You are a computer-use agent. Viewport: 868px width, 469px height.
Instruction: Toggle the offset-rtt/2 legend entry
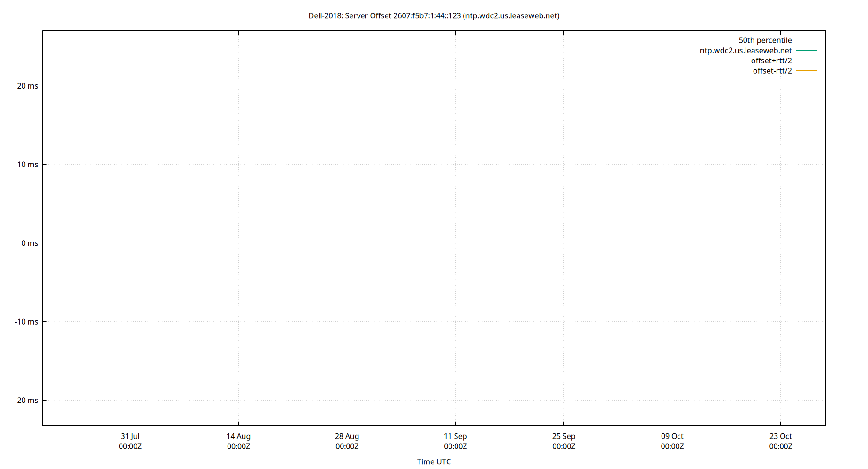[772, 71]
